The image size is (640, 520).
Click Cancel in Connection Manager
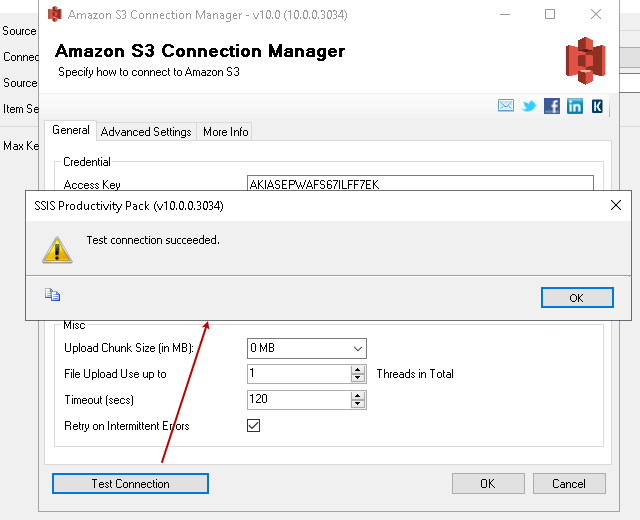569,484
